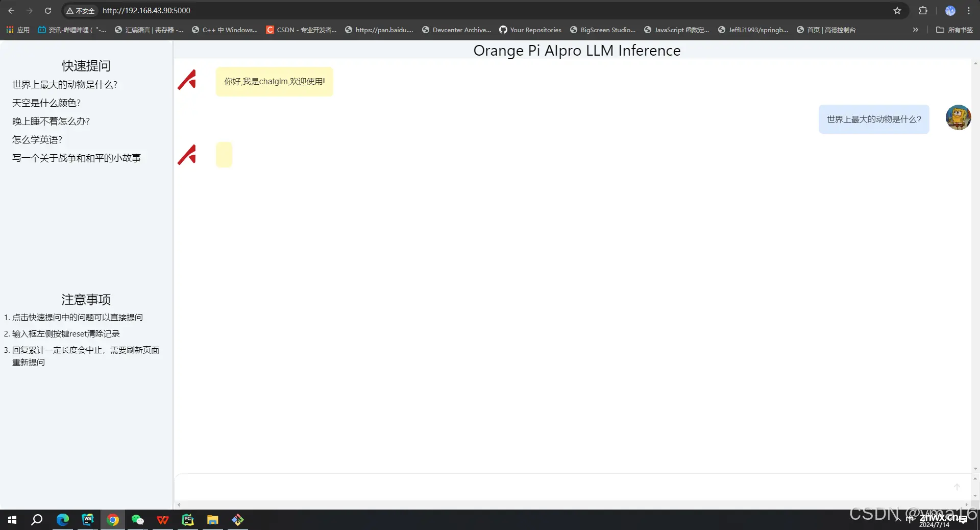Open the Devcenter Archive bookmark
The height and width of the screenshot is (530, 980).
(x=456, y=30)
